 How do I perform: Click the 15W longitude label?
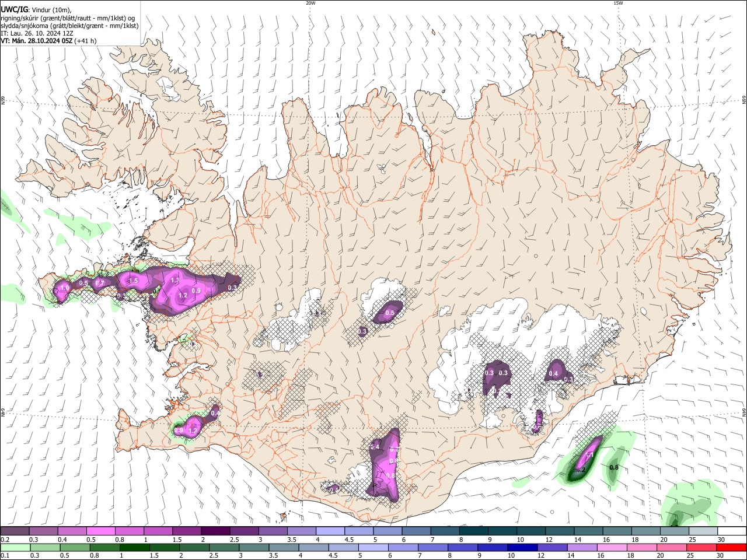pos(618,3)
